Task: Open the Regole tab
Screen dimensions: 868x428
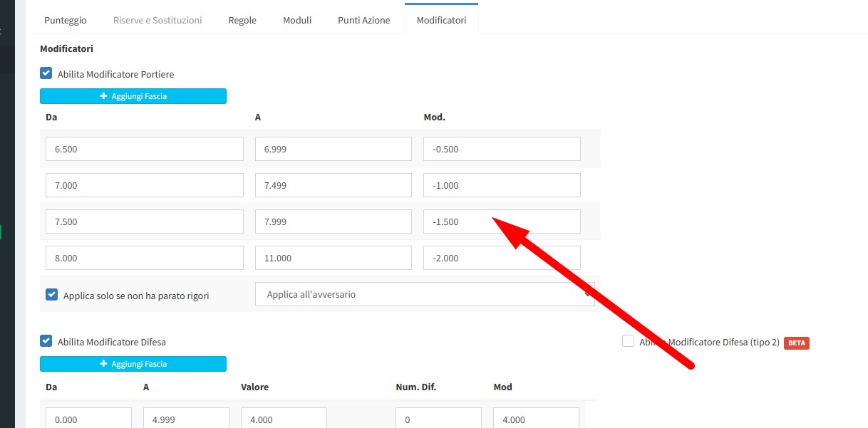Action: tap(242, 20)
